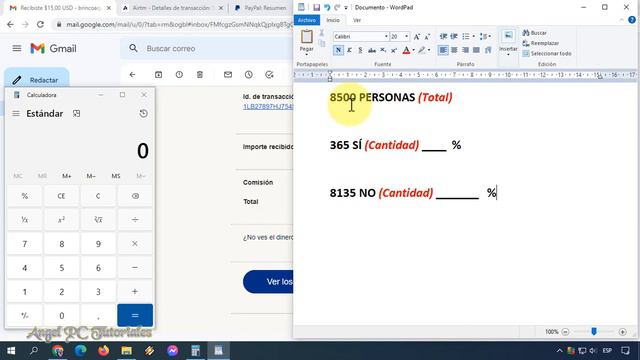Report spam icon in Gmail toolbar
This screenshot has height=360, width=640.
tap(179, 75)
